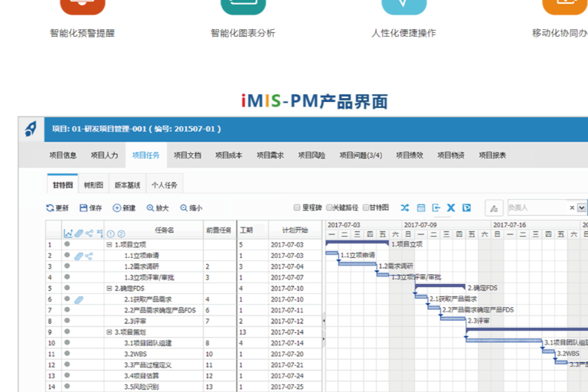The image size is (588, 392).
Task: Click the 2.3评审 Gantt bar
Action: click(x=453, y=318)
